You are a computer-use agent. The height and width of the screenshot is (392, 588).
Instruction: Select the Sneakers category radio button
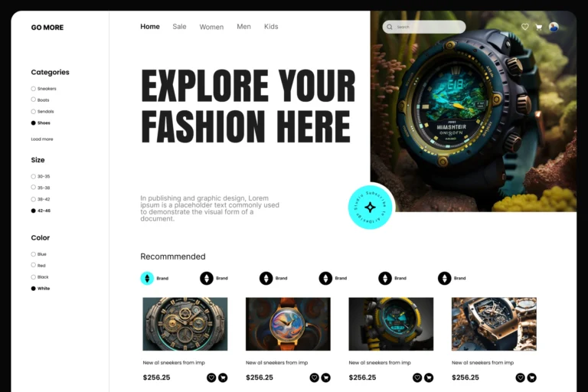(x=34, y=89)
